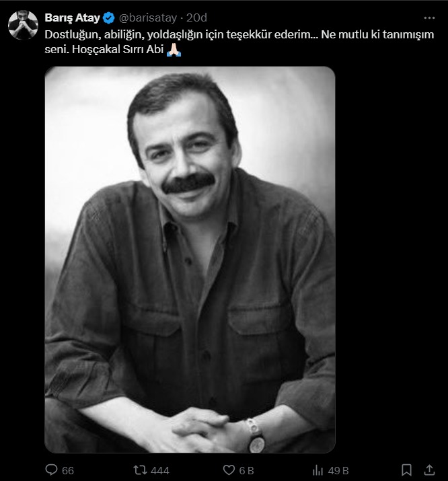This screenshot has height=481, width=448.
Task: Open the three-dot more options menu
Action: pos(429,17)
